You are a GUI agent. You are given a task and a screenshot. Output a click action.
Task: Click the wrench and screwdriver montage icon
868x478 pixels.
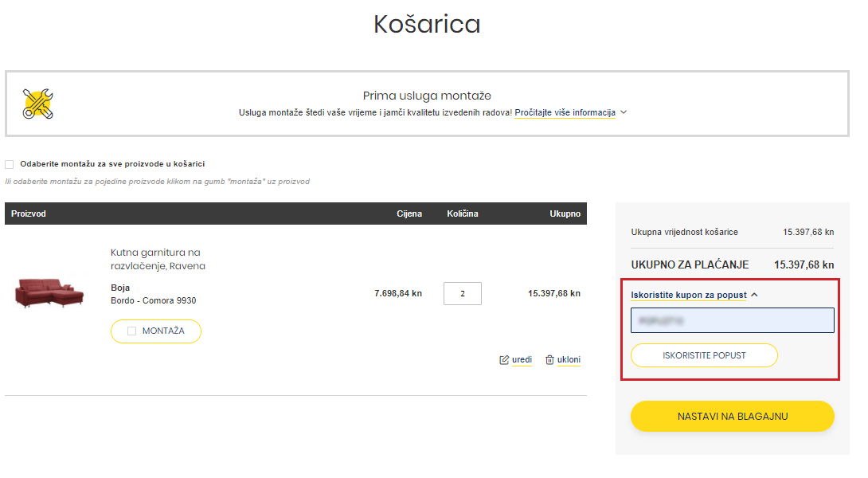click(x=38, y=104)
